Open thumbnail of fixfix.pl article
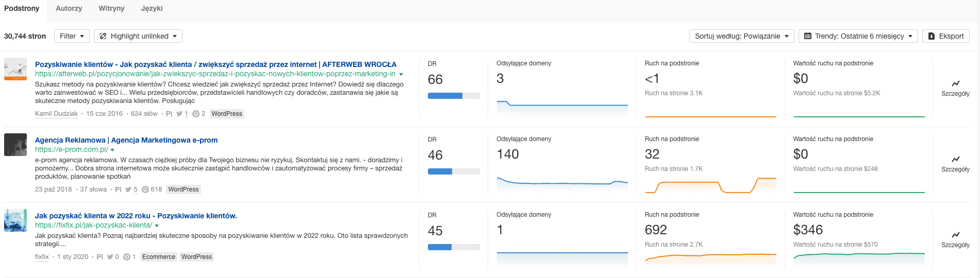The image size is (980, 278). (15, 220)
